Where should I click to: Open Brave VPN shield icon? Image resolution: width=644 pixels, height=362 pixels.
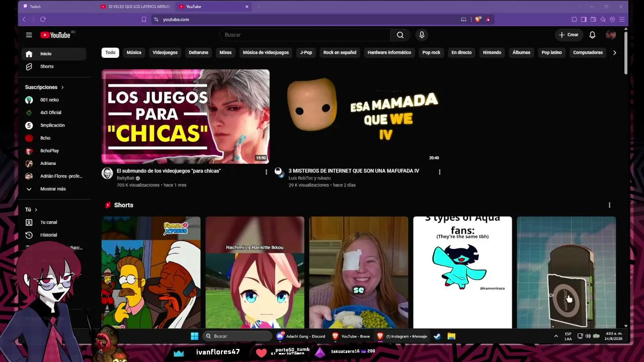coord(612,19)
